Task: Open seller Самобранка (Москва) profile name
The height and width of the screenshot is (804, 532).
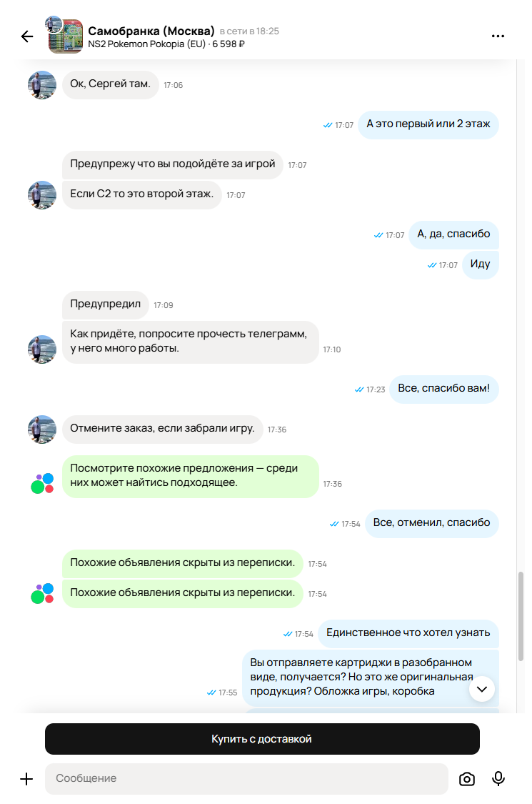Action: coord(151,31)
